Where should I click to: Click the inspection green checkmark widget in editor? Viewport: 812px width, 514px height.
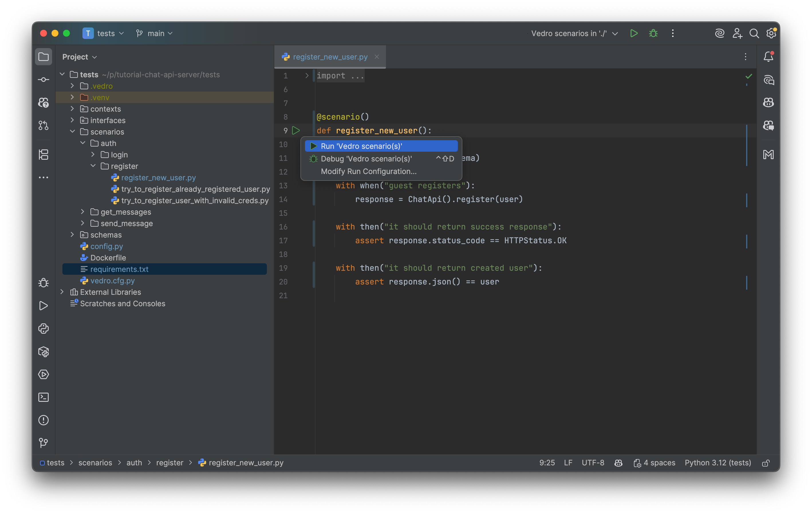click(749, 76)
